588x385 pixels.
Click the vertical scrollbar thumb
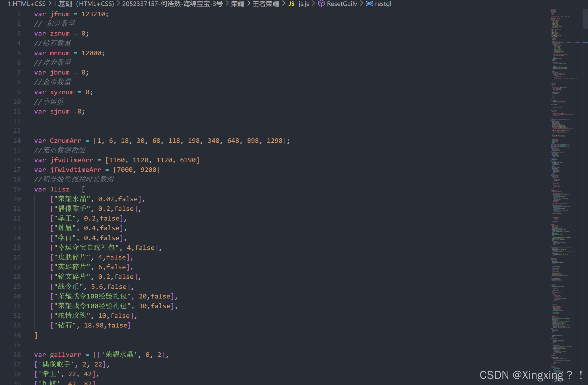[585, 19]
